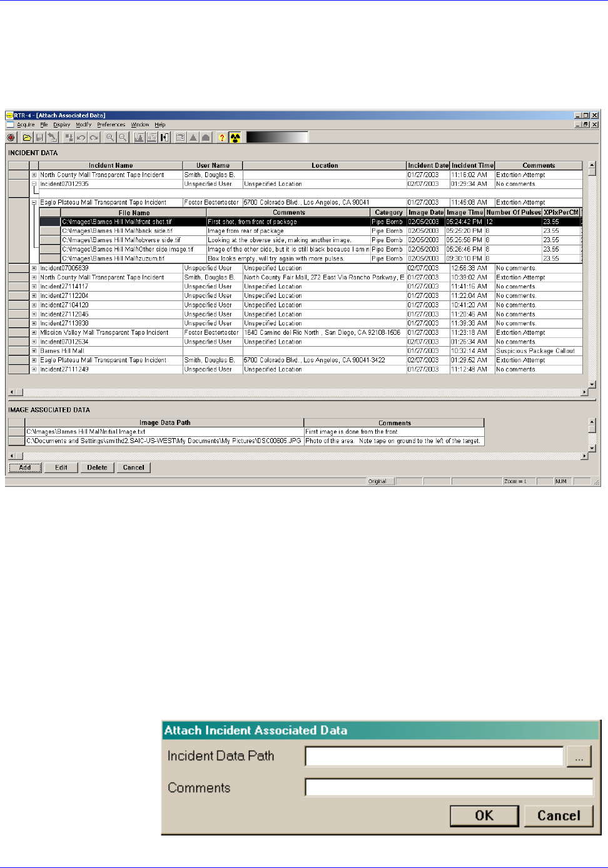The width and height of the screenshot is (608, 868).
Task: Open the File menu
Action: tap(44, 125)
